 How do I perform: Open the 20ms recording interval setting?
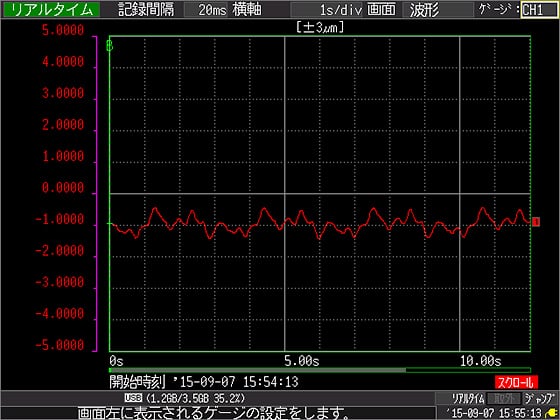click(206, 10)
